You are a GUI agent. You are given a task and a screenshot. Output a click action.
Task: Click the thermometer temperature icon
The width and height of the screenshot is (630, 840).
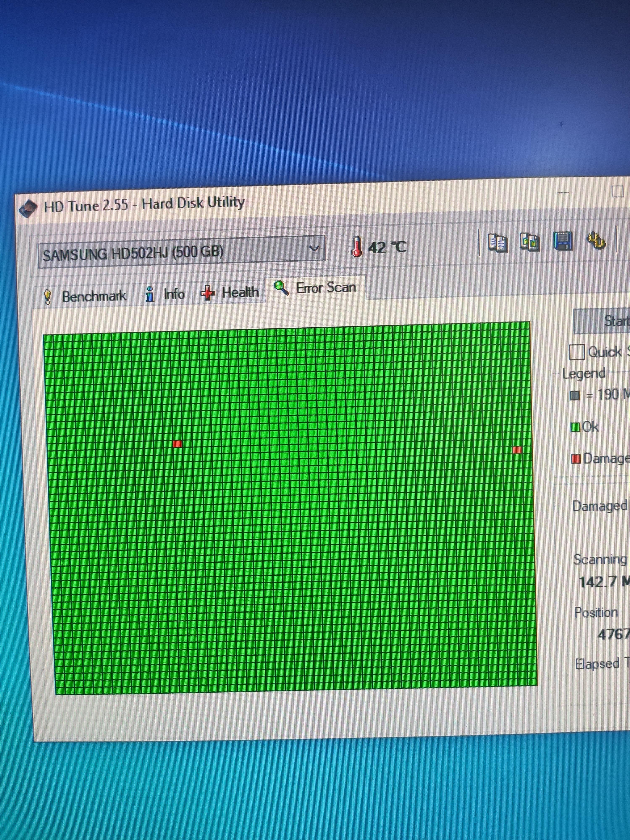[357, 247]
